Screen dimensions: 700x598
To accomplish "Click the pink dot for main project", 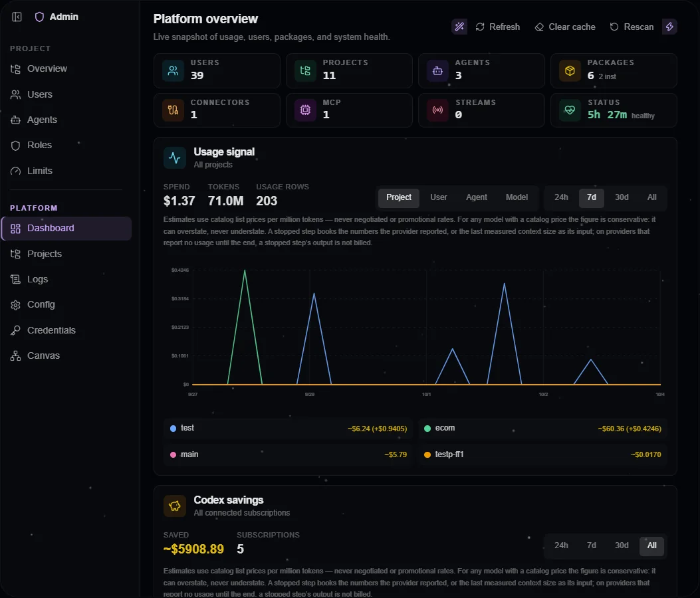I will tap(174, 454).
